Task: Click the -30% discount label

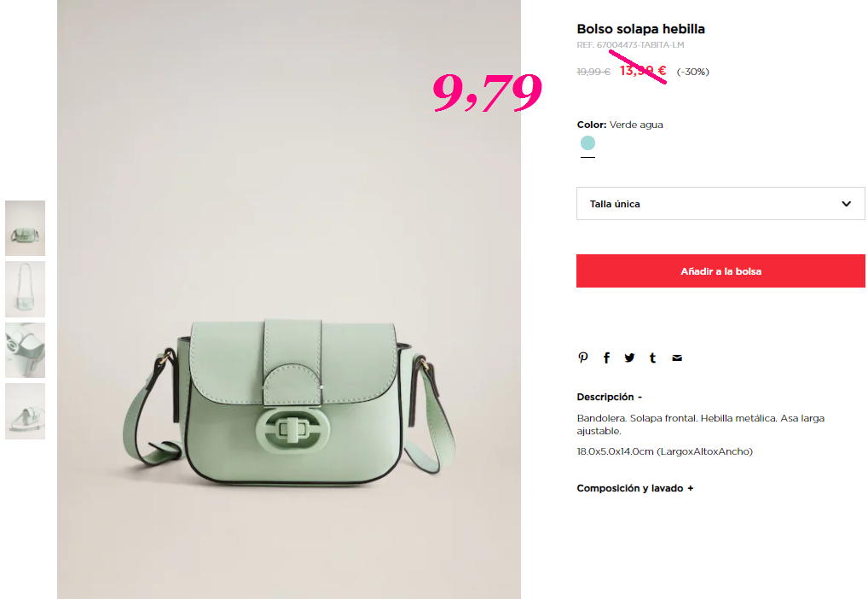Action: point(692,72)
